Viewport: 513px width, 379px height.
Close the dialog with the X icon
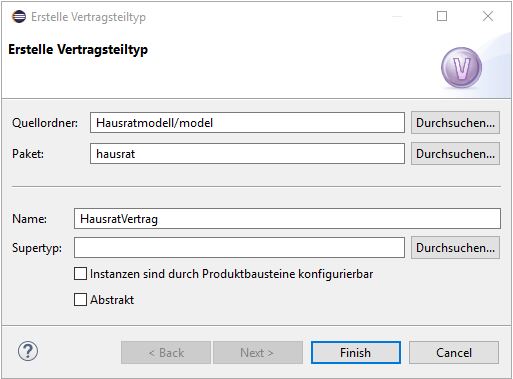[488, 16]
